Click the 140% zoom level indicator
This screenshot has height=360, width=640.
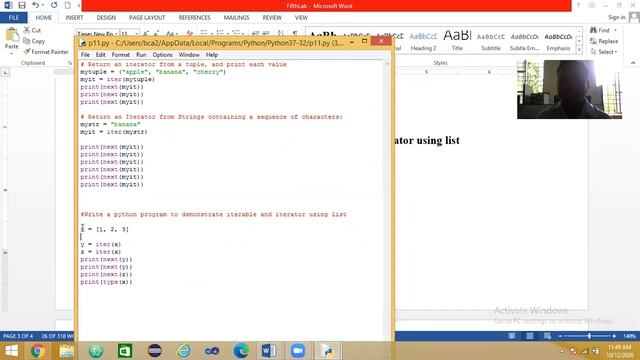(x=629, y=336)
